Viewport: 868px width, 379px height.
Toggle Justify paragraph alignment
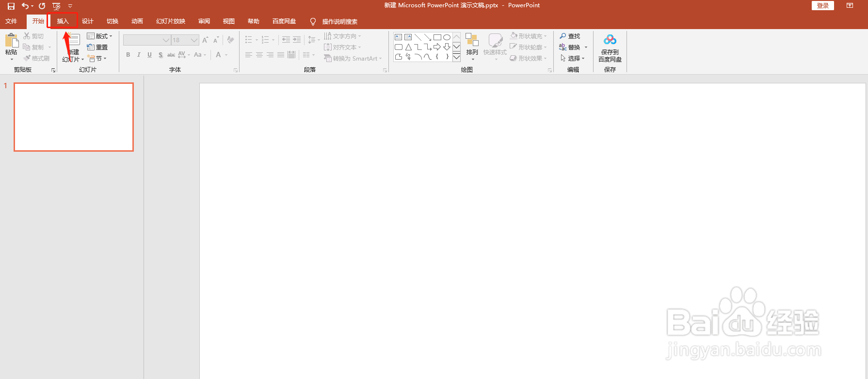click(281, 55)
